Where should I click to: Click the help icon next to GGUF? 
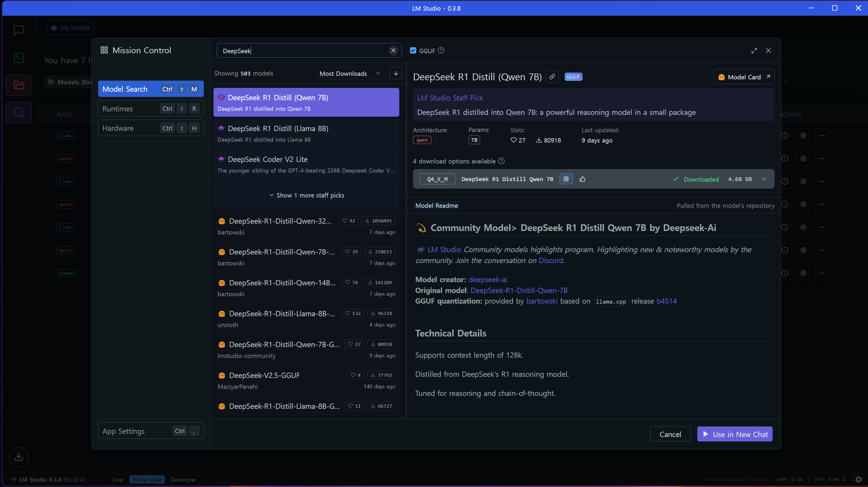coord(441,51)
